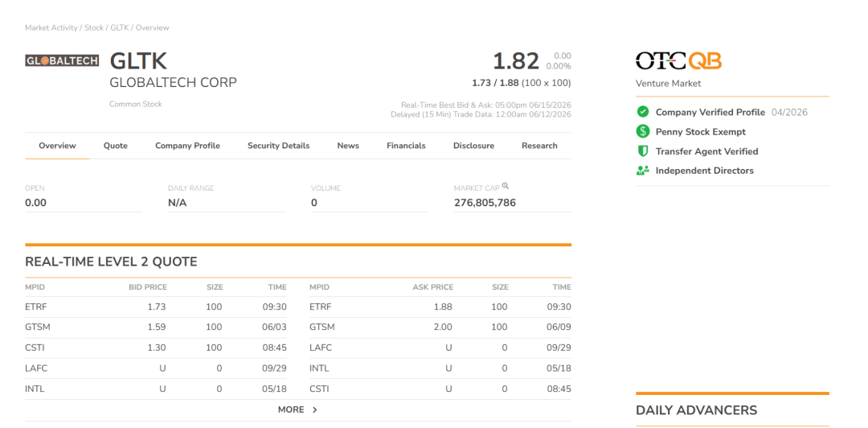Click the Company Verified Profile label
Image resolution: width=868 pixels, height=428 pixels.
tap(710, 112)
